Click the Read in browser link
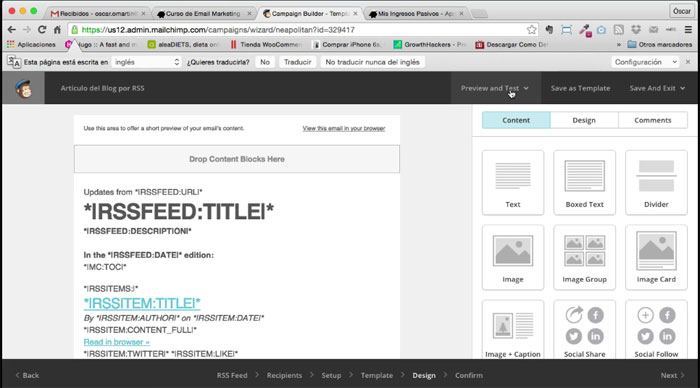Image resolution: width=700 pixels, height=388 pixels. pos(117,342)
